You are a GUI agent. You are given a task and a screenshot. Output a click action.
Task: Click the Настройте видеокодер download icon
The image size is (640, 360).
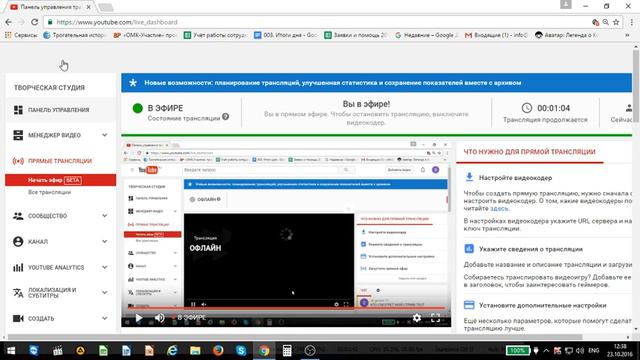469,177
